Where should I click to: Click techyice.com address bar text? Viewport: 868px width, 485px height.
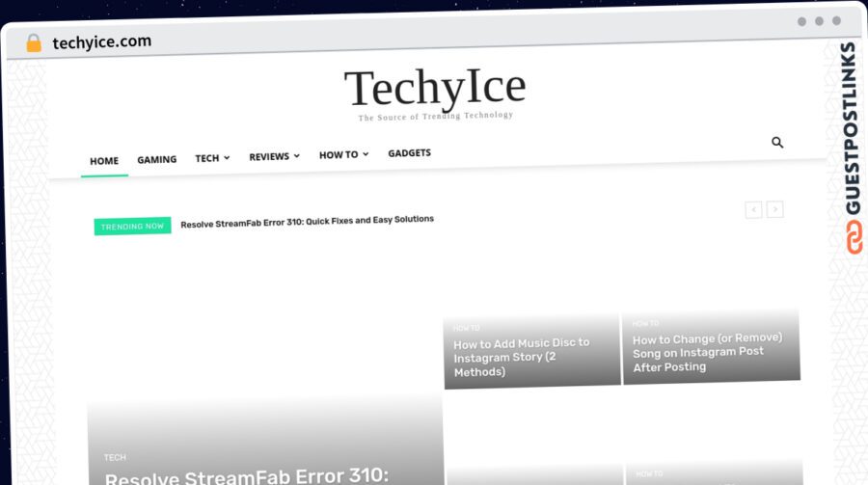pos(102,42)
